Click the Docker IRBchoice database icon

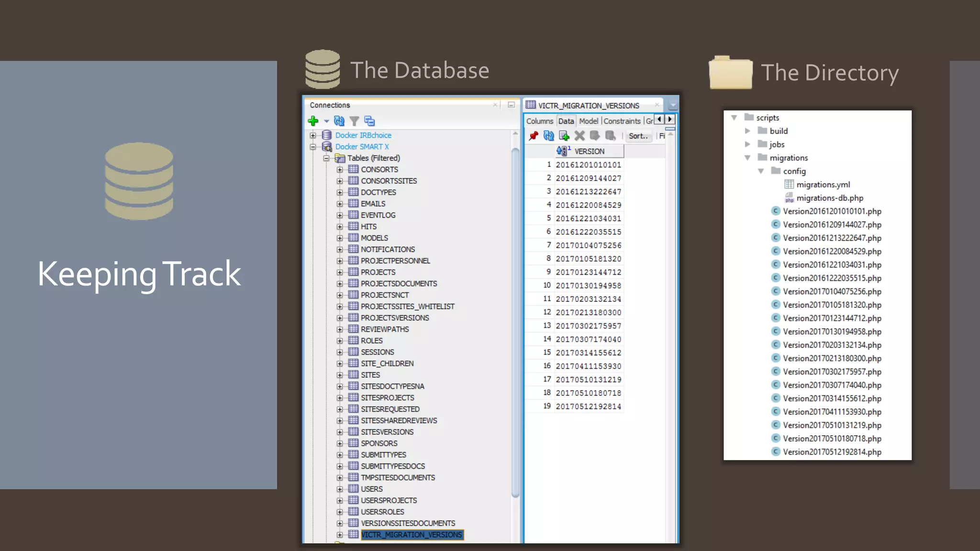pos(327,135)
